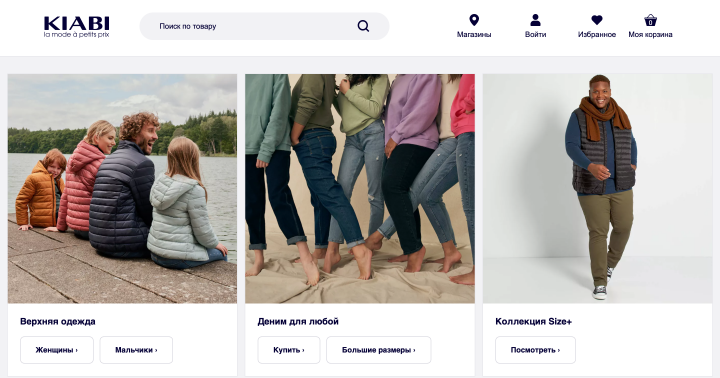Image resolution: width=720 pixels, height=378 pixels.
Task: Click the KIABI logo
Action: coord(77,27)
